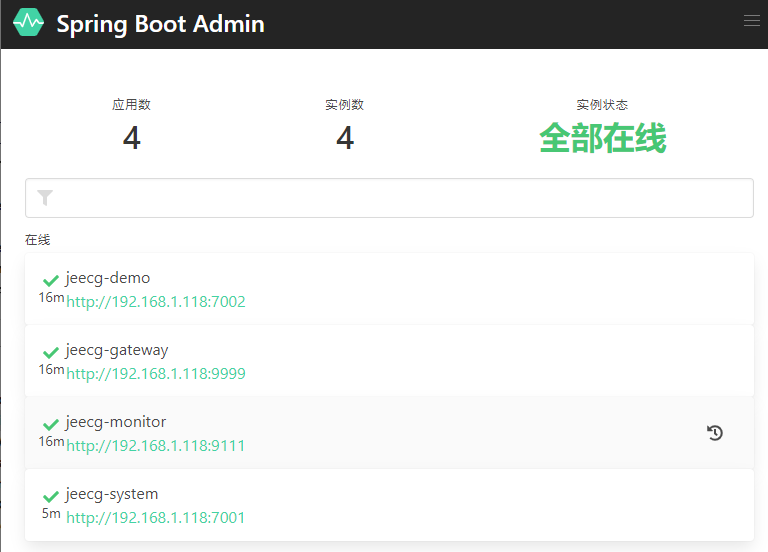Click the 16m uptime under jeecg-demo

(x=51, y=298)
